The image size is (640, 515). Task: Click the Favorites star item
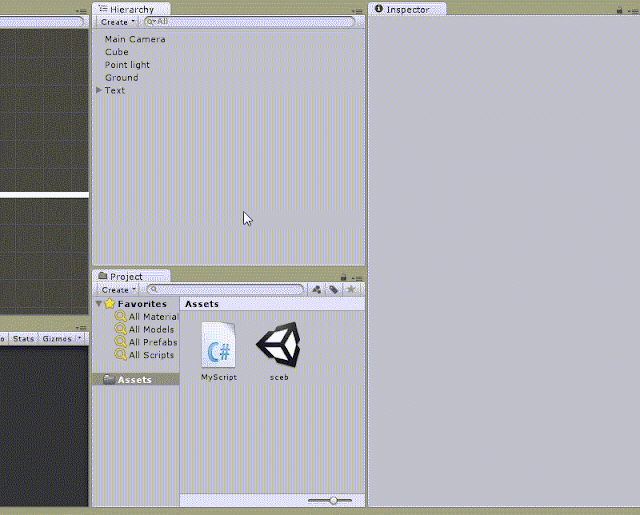point(136,304)
